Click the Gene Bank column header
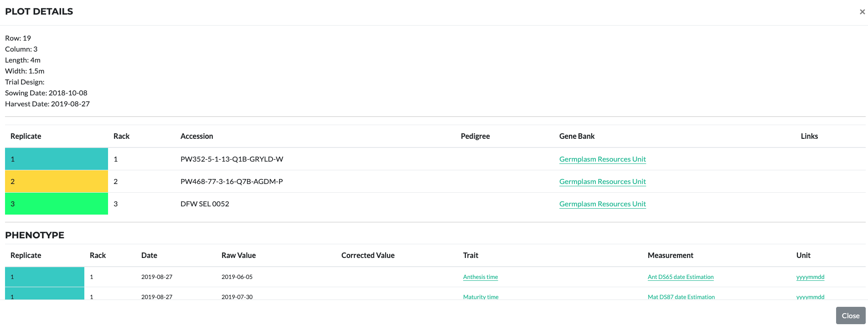This screenshot has height=326, width=868. click(x=577, y=136)
